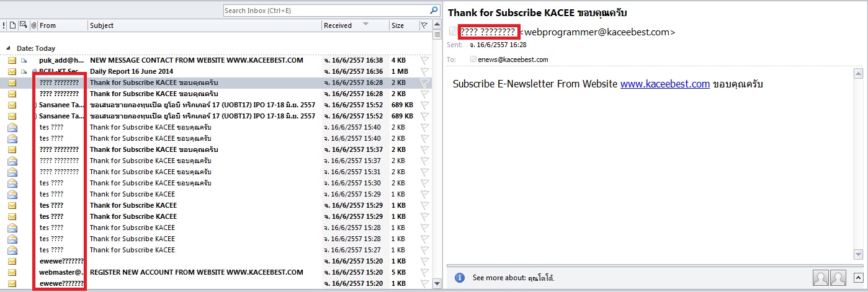The width and height of the screenshot is (868, 292).
Task: Flag the Daily Report 16 June 2014 message
Action: (425, 71)
